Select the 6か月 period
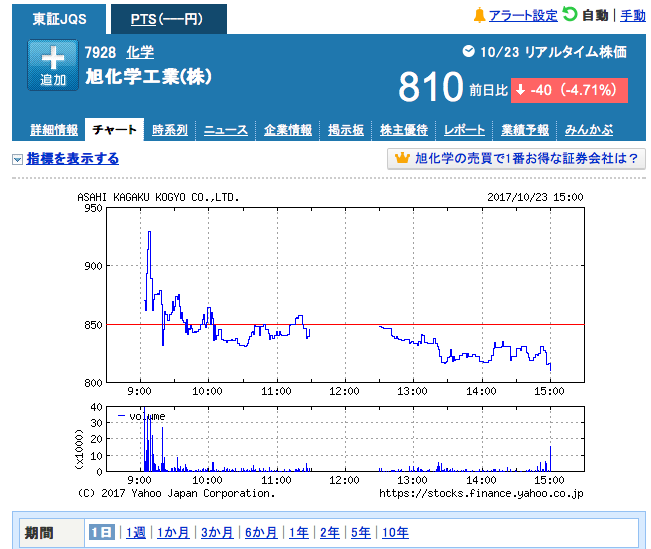 point(261,532)
